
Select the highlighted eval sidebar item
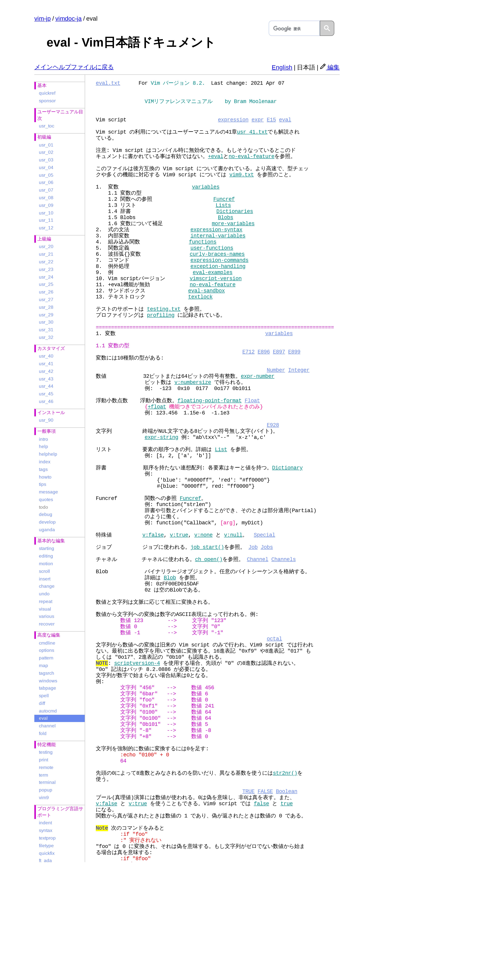click(x=59, y=718)
